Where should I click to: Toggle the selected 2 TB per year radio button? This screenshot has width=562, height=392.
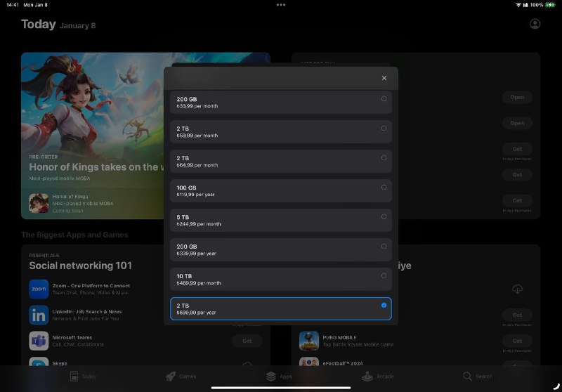384,306
